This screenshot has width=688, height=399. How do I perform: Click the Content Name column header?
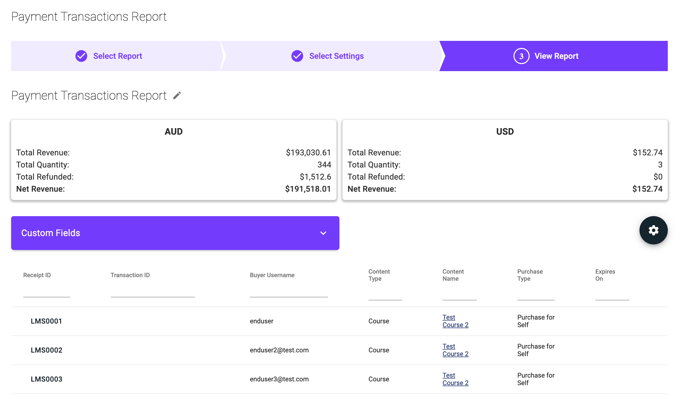pyautogui.click(x=453, y=275)
